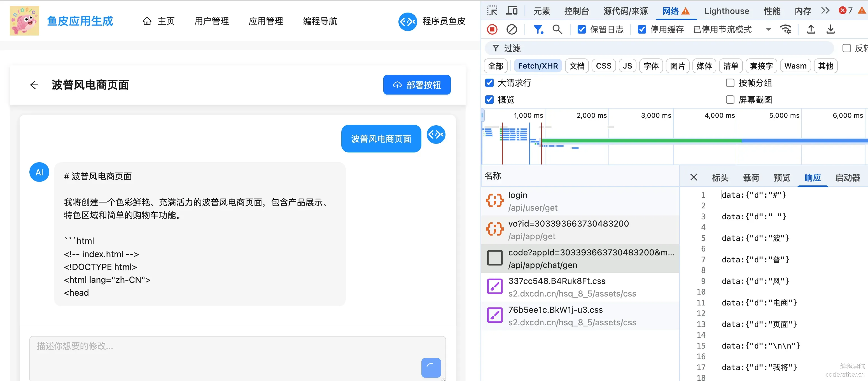Click the 过滤 filter input field
This screenshot has width=868, height=381.
point(659,48)
